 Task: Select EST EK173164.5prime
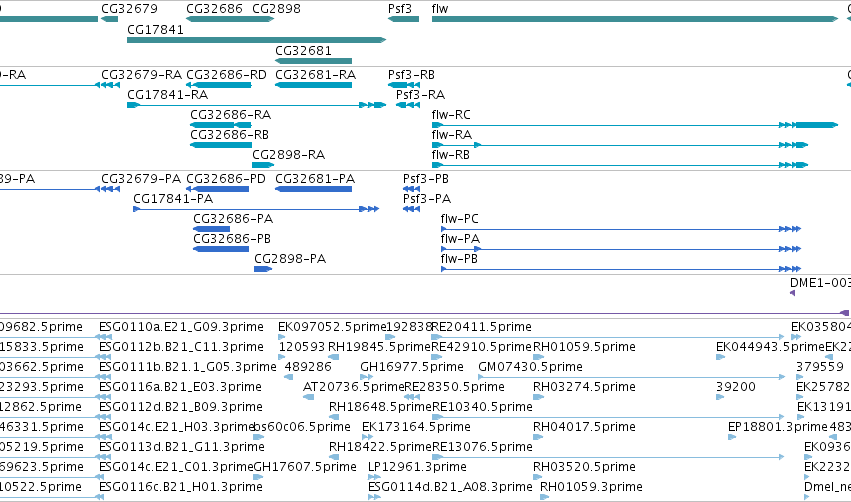[x=416, y=427]
